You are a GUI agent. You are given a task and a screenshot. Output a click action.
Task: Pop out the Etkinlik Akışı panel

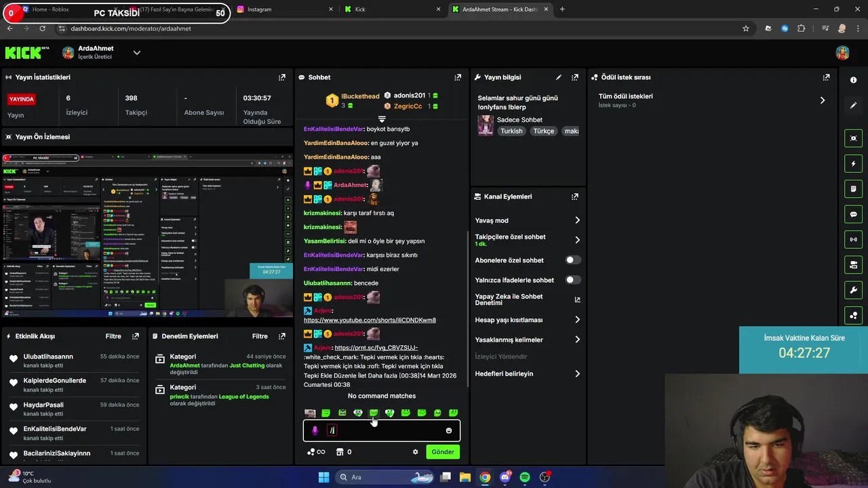point(136,336)
